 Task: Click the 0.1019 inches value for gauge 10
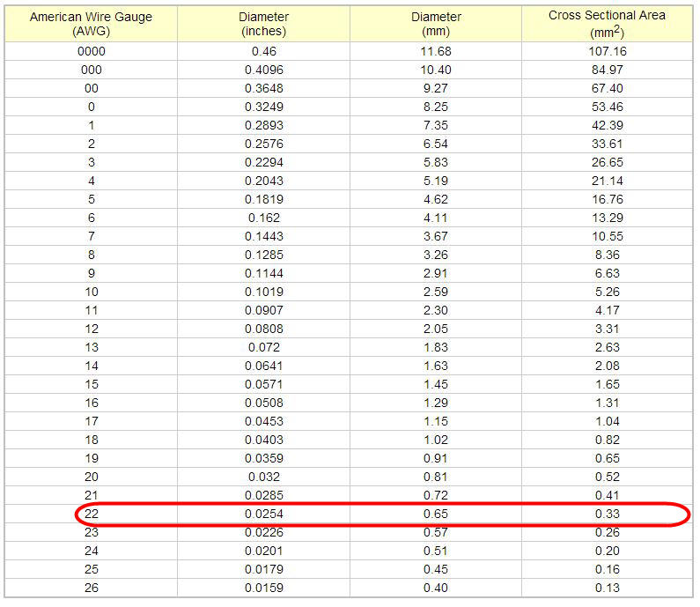pos(264,292)
